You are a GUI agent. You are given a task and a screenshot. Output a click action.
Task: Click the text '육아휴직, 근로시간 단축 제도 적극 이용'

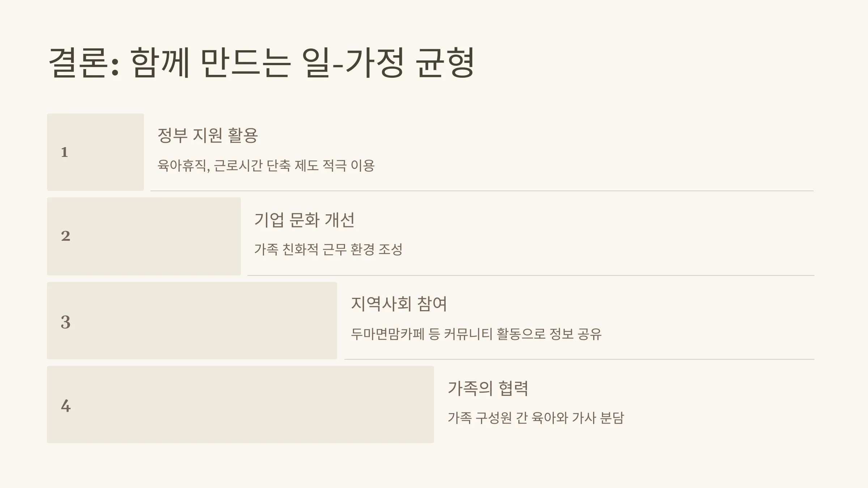tap(266, 166)
